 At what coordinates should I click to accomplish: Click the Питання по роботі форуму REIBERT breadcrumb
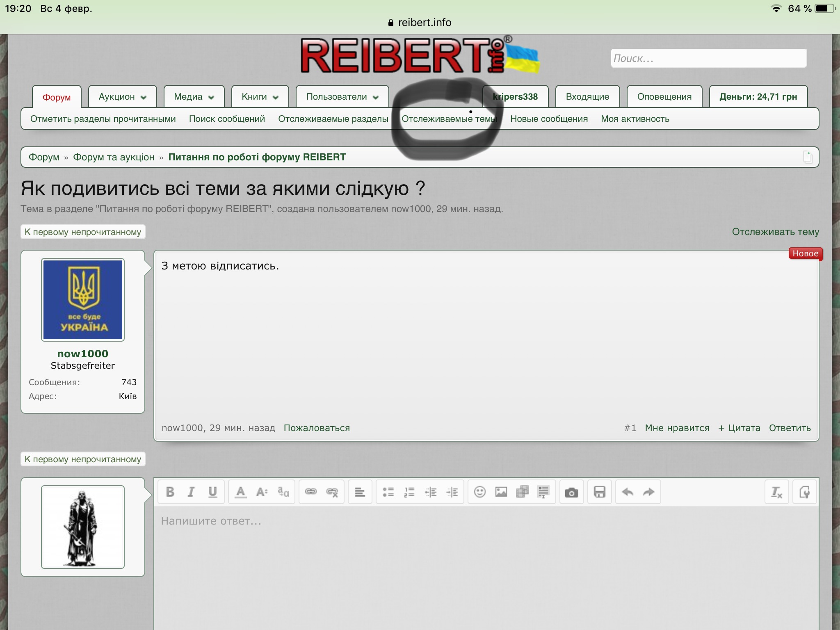click(x=257, y=157)
